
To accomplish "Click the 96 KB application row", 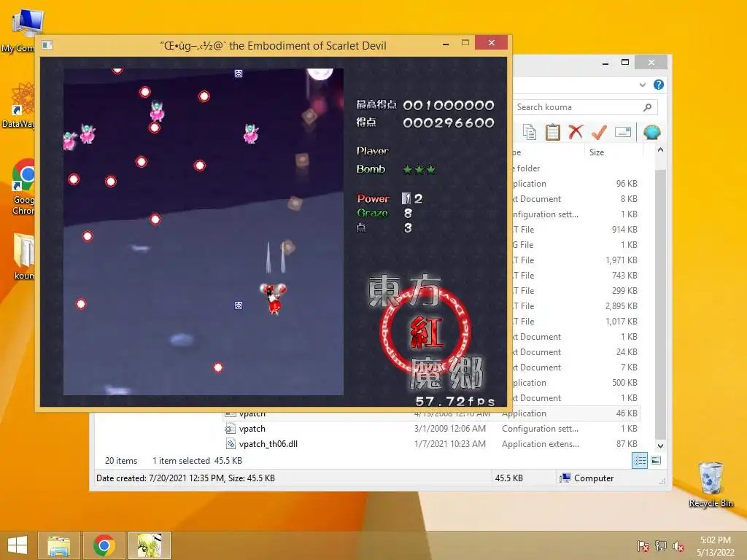I will pos(576,183).
